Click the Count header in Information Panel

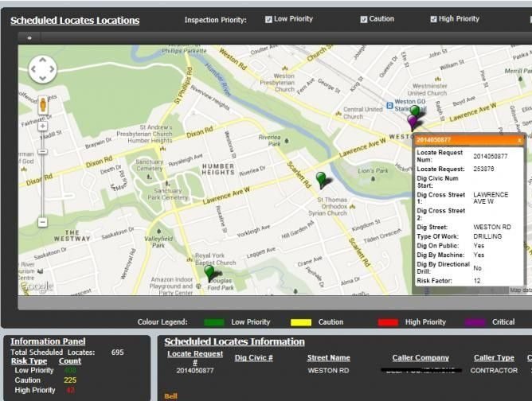pyautogui.click(x=70, y=361)
